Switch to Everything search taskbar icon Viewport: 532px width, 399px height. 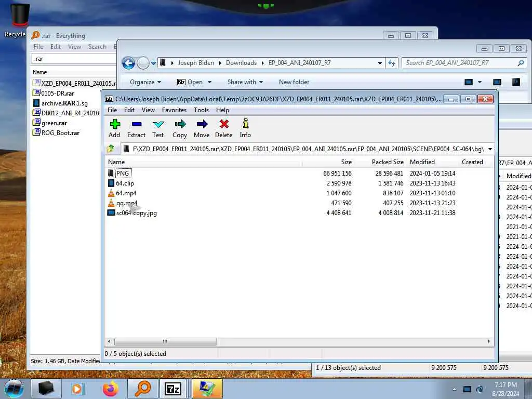(x=142, y=389)
